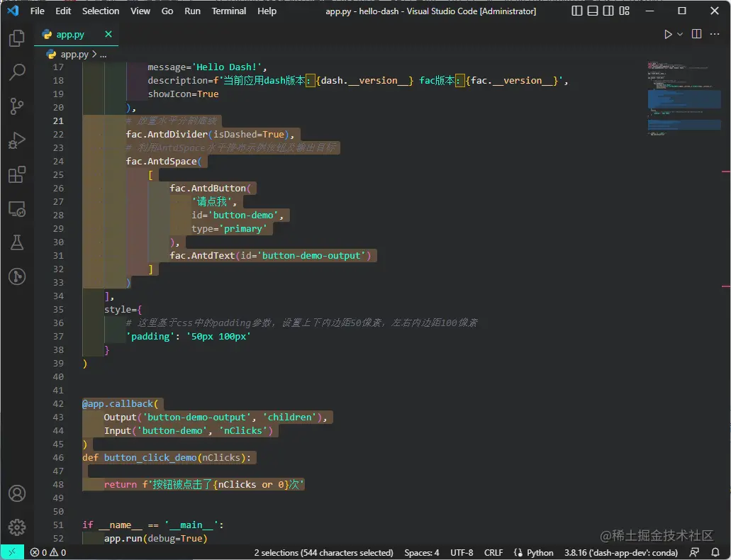
Task: Click 'style={' on line 35
Action: pyautogui.click(x=123, y=310)
